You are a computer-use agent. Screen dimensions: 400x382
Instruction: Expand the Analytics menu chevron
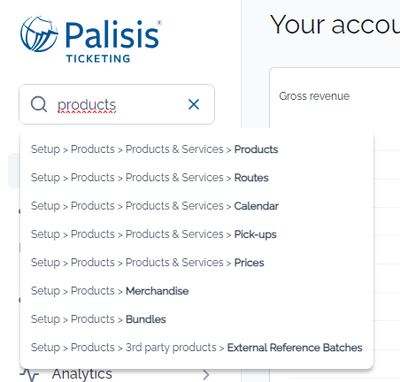click(x=206, y=375)
